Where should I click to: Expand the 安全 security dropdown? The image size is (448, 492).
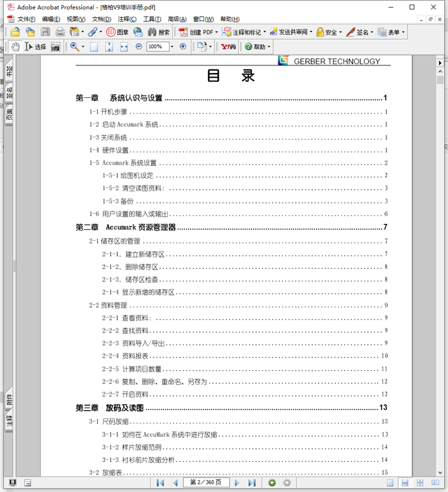[x=340, y=32]
